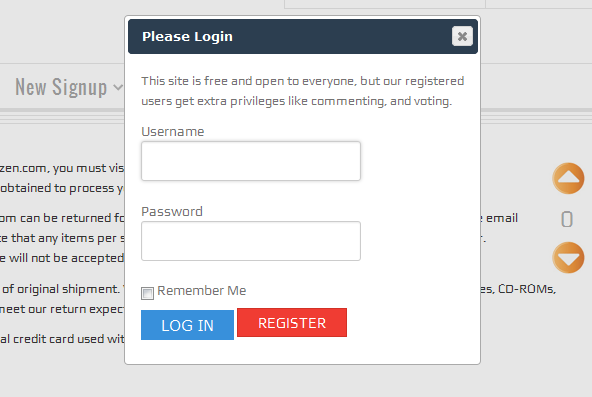592x397 pixels.
Task: Open the New Signup menu
Action: (61, 87)
